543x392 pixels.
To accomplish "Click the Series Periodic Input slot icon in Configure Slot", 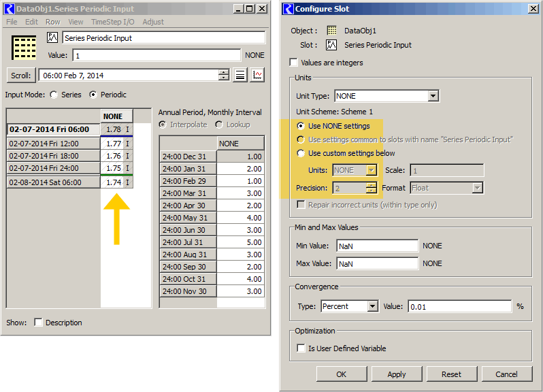I will point(331,45).
